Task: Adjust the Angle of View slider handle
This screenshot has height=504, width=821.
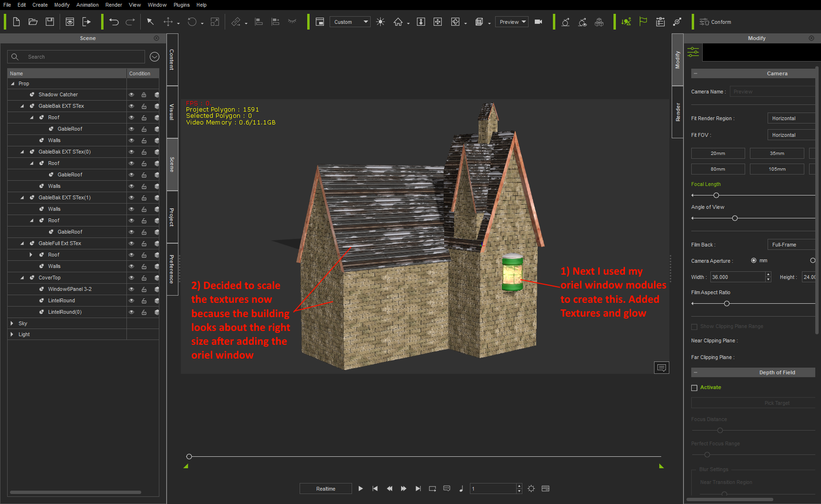Action: pyautogui.click(x=735, y=218)
